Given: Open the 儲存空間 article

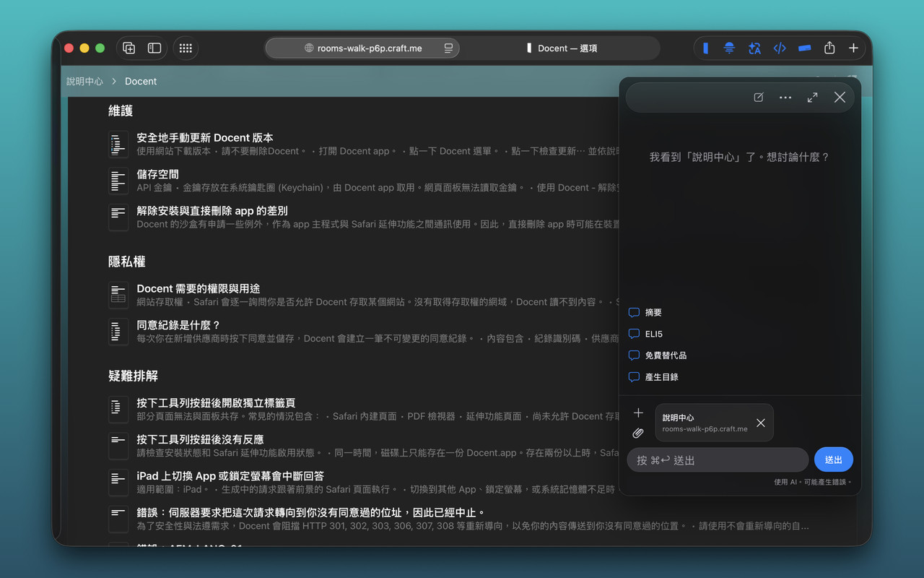Looking at the screenshot, I should pos(157,174).
